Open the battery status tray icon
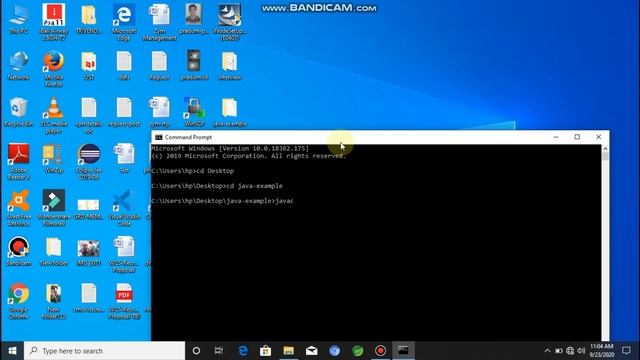Screen dimensions: 640x360 pyautogui.click(x=559, y=351)
